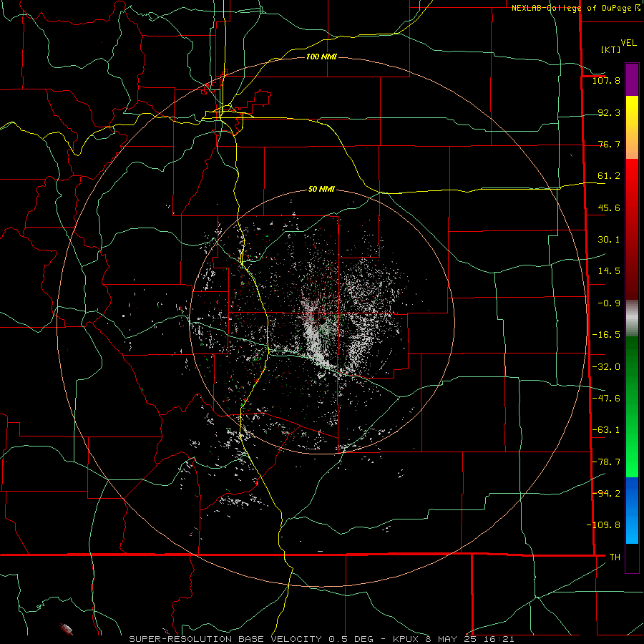
Task: Select the -16.5 velocity scale value
Action: [x=606, y=335]
